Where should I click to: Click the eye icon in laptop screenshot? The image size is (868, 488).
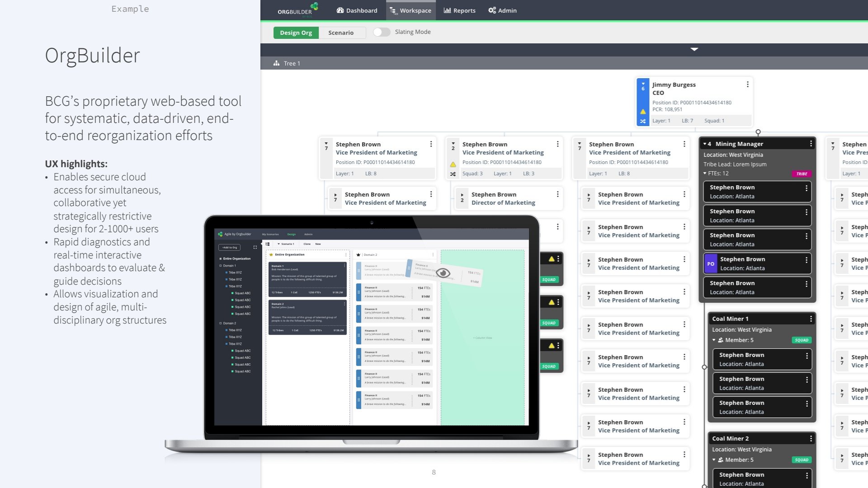click(x=443, y=273)
